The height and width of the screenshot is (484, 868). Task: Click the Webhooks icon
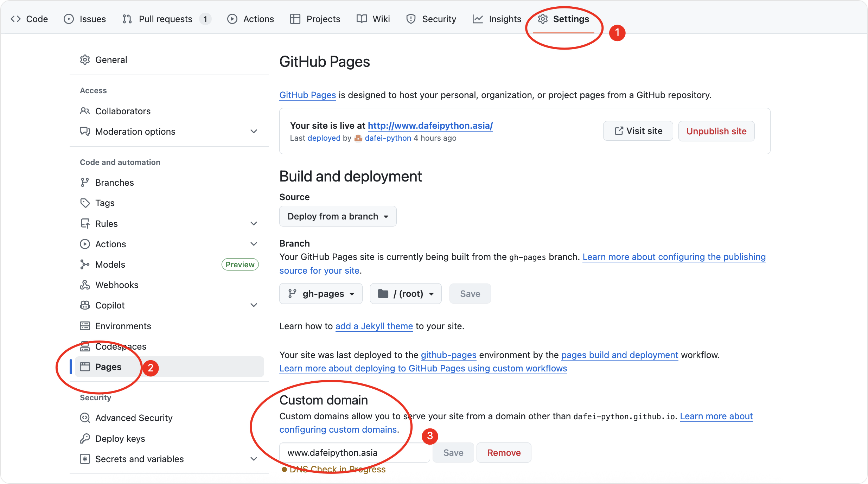pos(85,285)
